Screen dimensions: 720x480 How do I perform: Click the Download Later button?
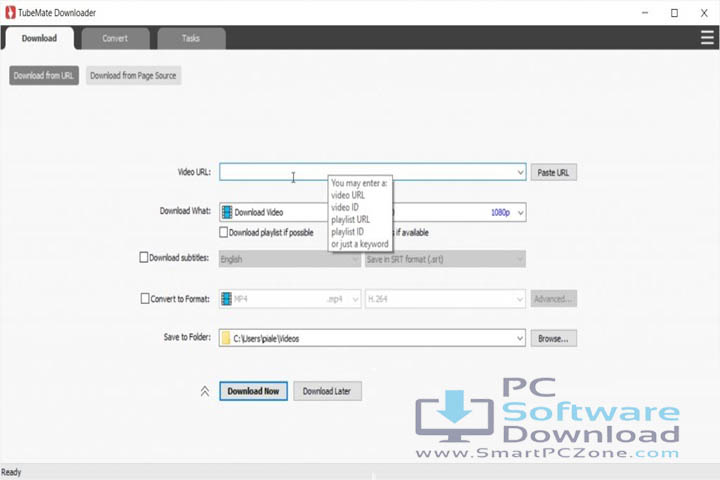click(327, 391)
